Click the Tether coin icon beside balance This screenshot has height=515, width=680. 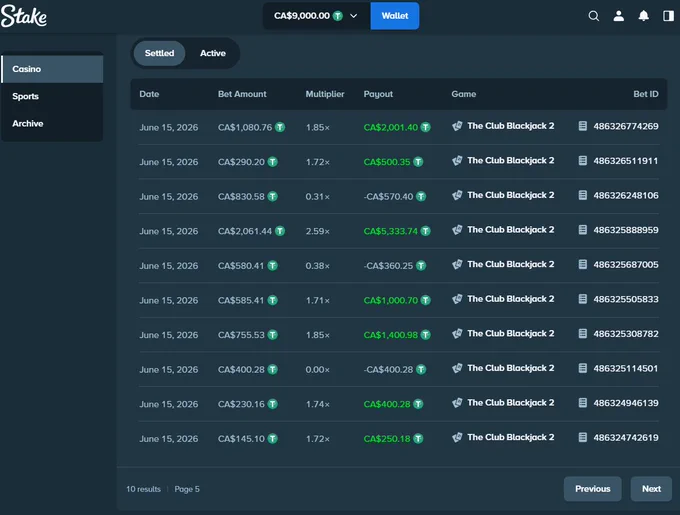pyautogui.click(x=338, y=16)
